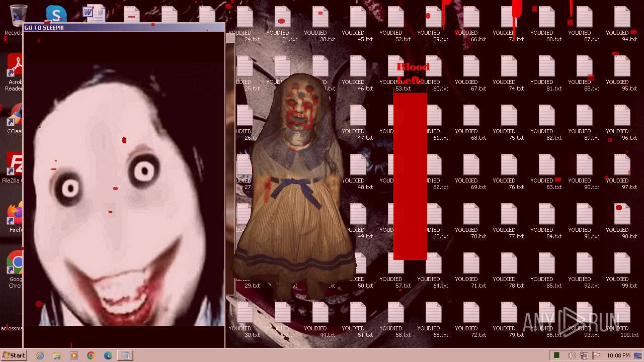Select the YOUDIED 84.txt file

[546, 222]
